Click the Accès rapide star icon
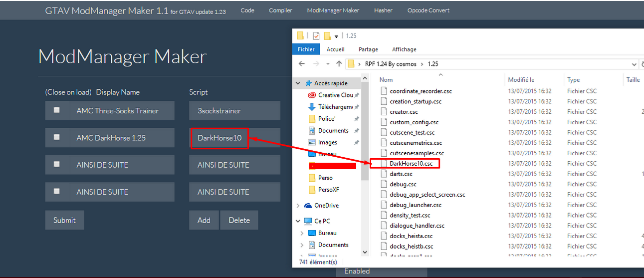The width and height of the screenshot is (644, 278). (308, 83)
